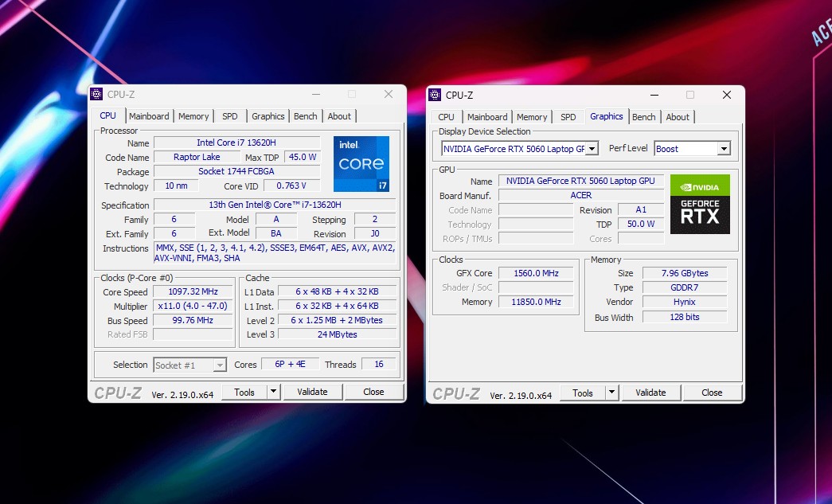Viewport: 832px width, 504px height.
Task: Close the right CPU-Z window via title bar X
Action: coord(727,95)
